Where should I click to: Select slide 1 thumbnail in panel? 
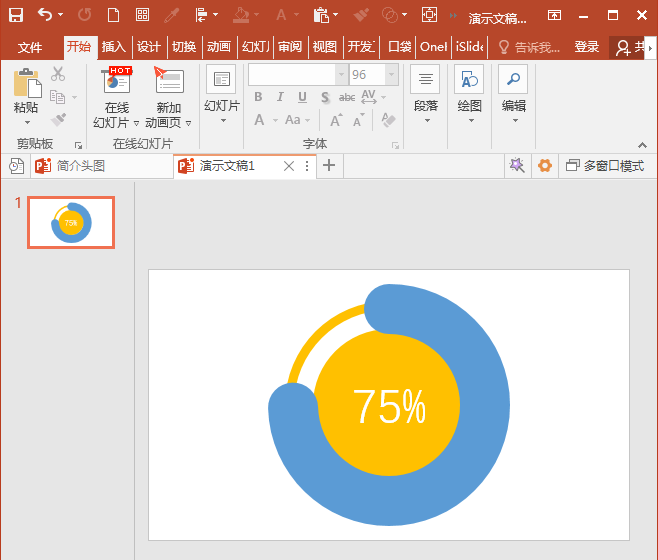71,222
